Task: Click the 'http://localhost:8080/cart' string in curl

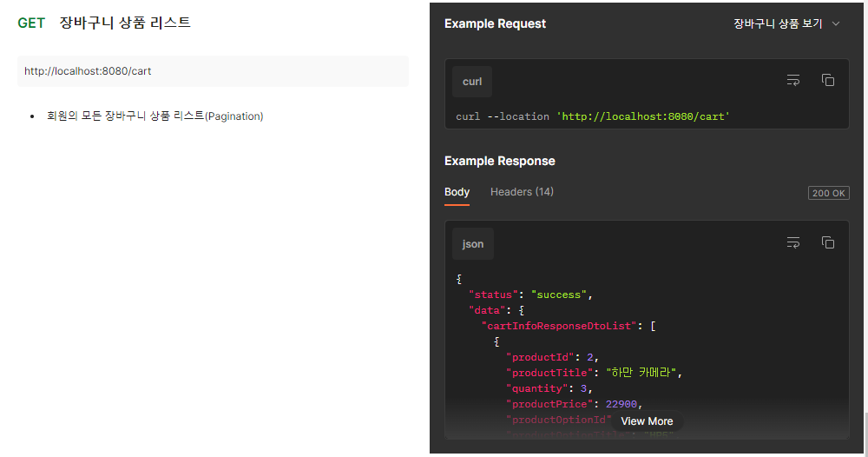Action: point(643,116)
